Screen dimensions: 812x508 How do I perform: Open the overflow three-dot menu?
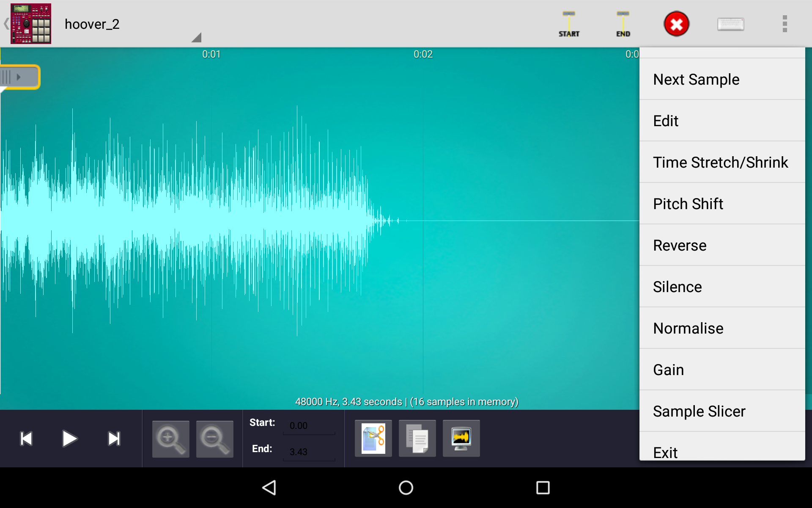coord(785,24)
